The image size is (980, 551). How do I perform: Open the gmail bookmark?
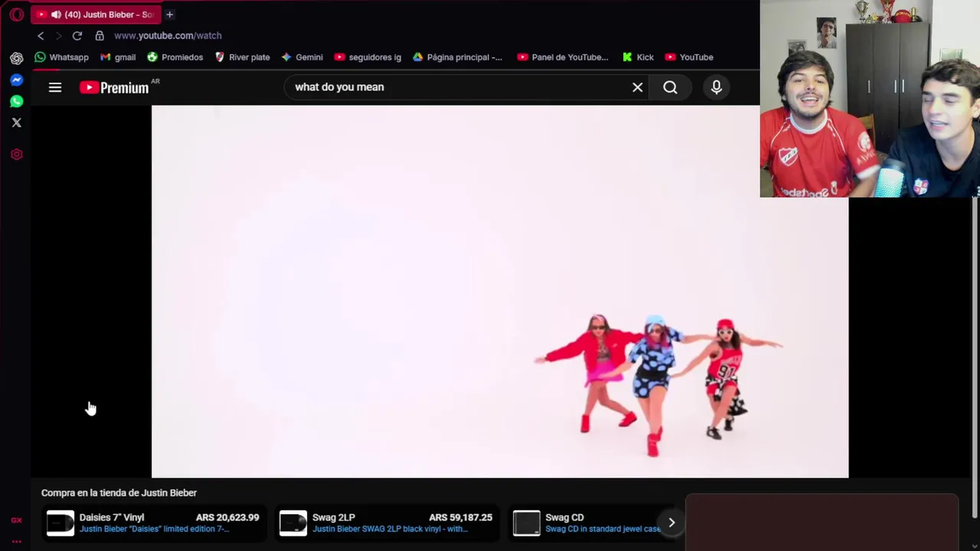[118, 57]
